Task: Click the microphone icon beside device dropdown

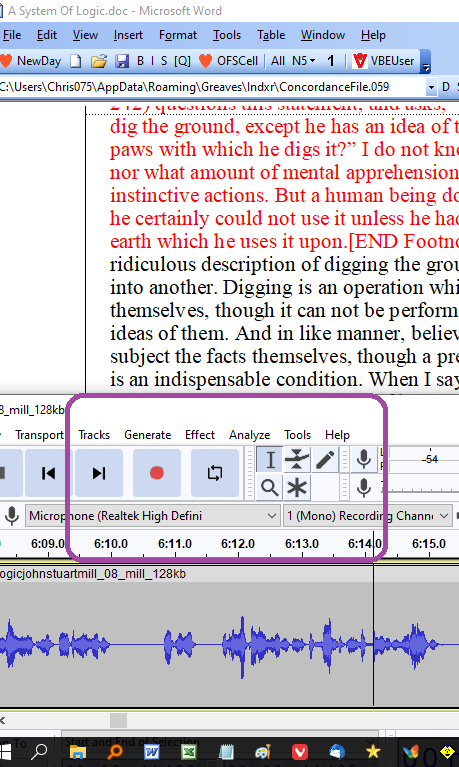Action: click(12, 516)
